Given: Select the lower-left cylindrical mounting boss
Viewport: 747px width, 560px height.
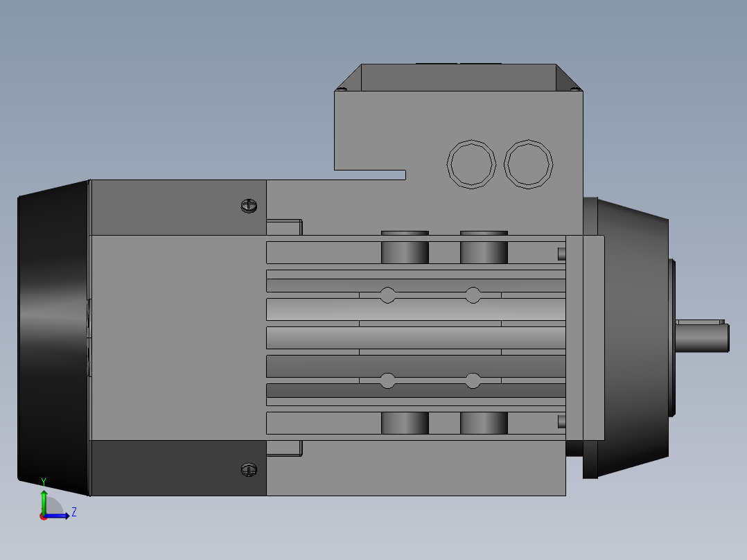Looking at the screenshot, I should 405,423.
